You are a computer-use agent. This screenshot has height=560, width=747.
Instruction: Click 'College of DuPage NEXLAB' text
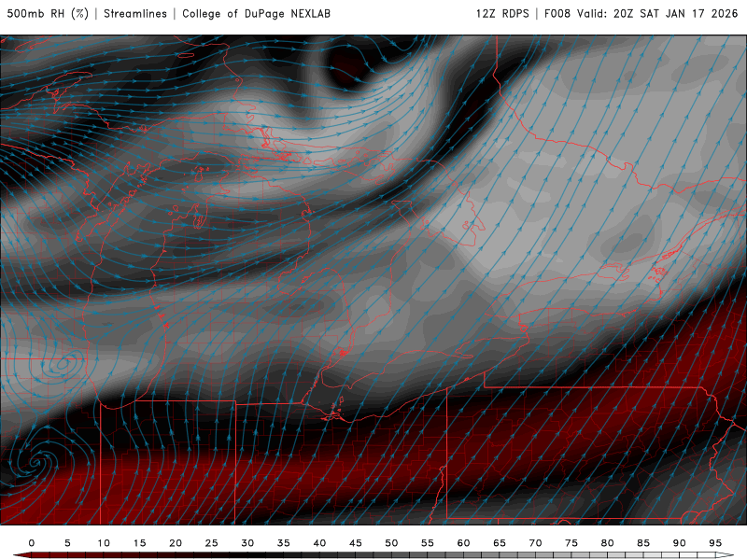tap(256, 13)
